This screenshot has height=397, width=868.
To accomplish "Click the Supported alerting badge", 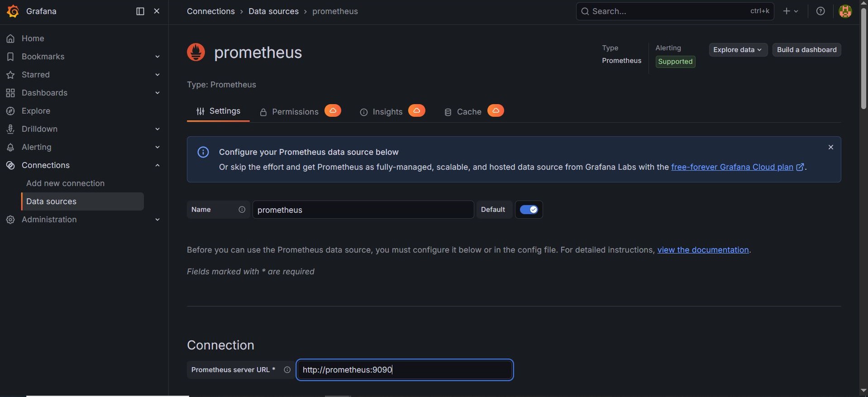I will click(675, 62).
